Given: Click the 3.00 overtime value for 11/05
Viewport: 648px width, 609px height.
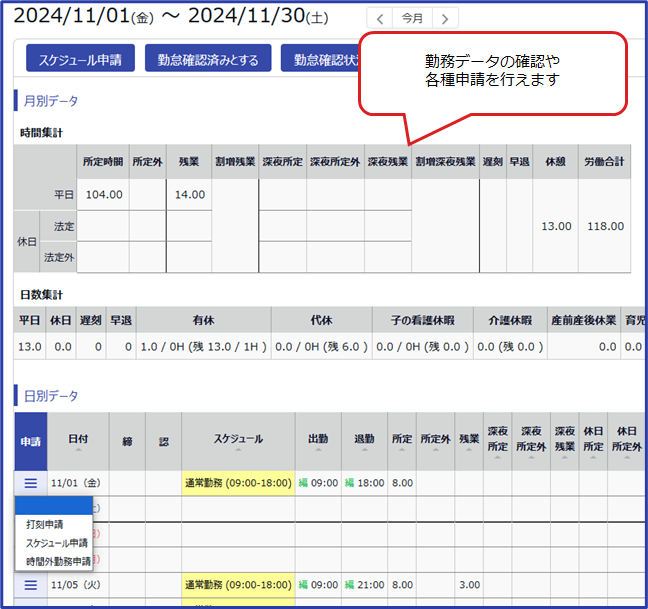Looking at the screenshot, I should [469, 585].
